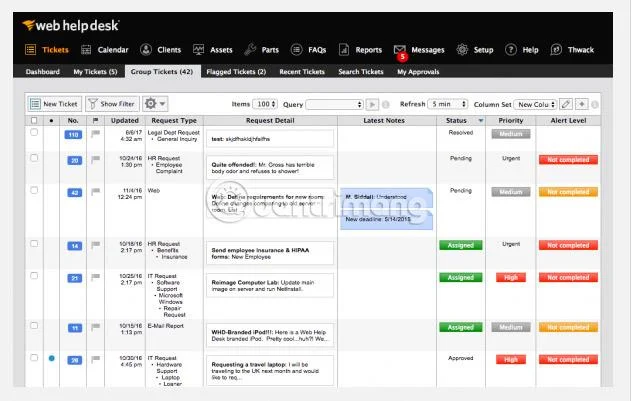Open the Reports document icon
Viewport: 632px width, 401px height.
pyautogui.click(x=344, y=50)
